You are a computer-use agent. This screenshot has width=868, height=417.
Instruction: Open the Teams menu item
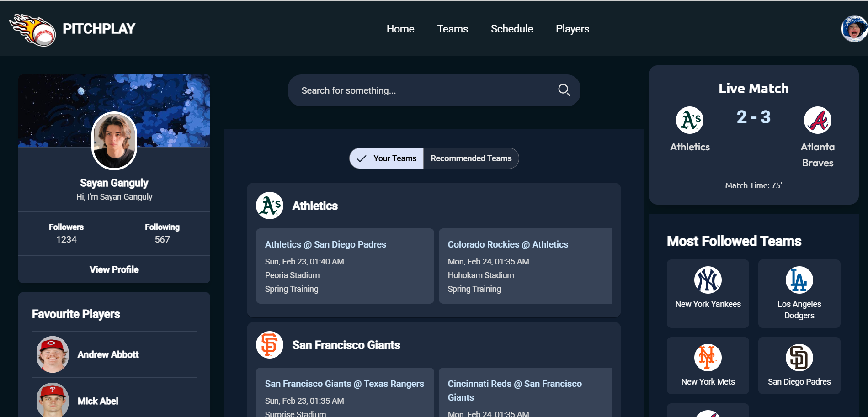tap(453, 29)
